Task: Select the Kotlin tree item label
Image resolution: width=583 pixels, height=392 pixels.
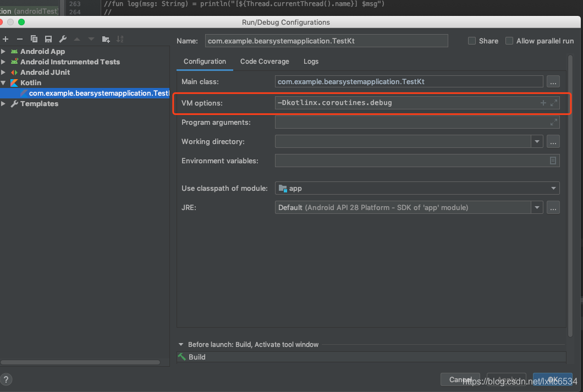Action: coord(30,82)
